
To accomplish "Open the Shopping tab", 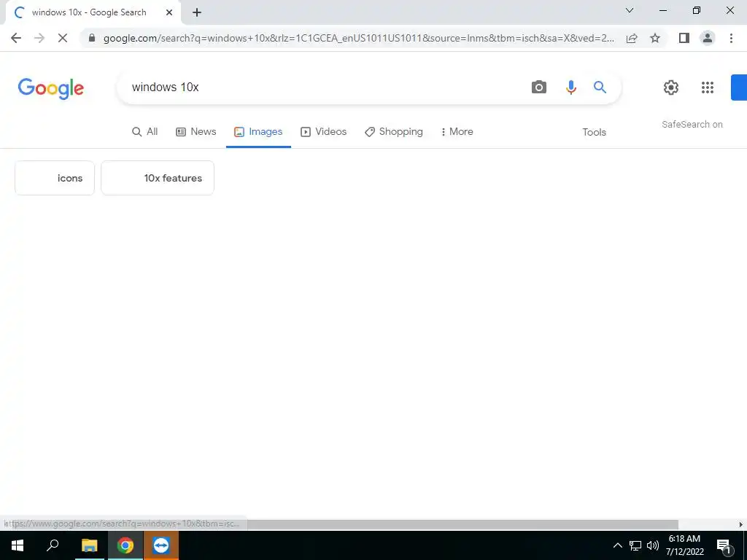I will pyautogui.click(x=393, y=132).
